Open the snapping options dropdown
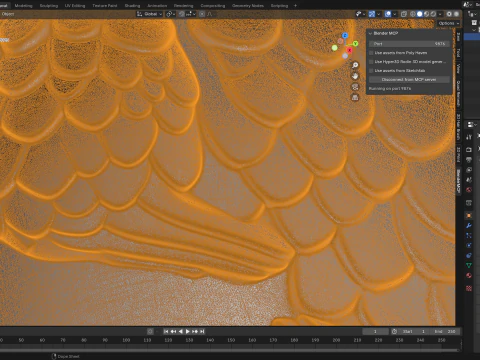 (x=191, y=14)
